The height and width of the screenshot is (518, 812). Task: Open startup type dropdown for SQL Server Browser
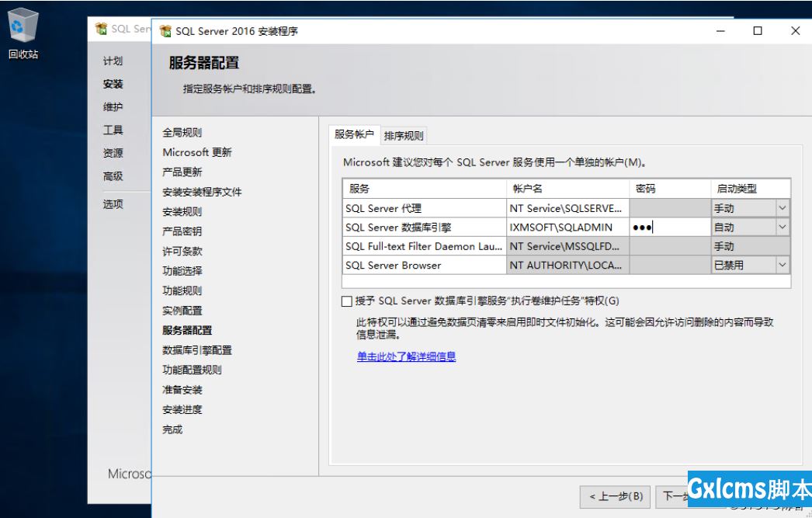(x=783, y=265)
